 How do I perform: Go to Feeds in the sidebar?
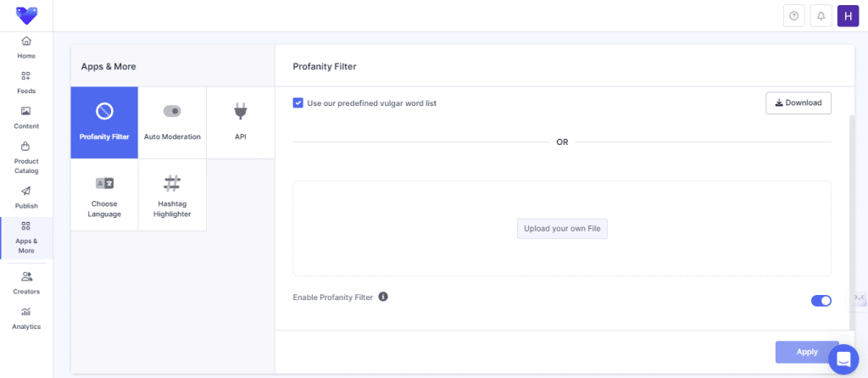26,82
